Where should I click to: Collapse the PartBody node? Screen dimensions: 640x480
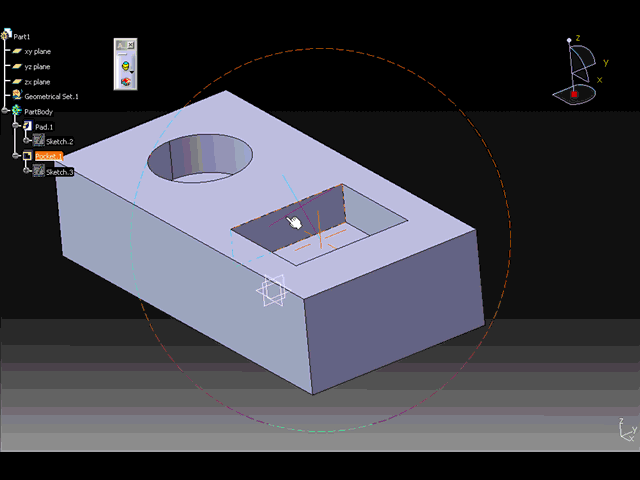coord(5,111)
